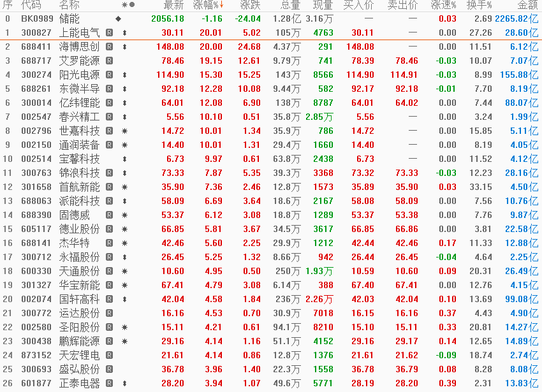Select stock name 天通股份
The height and width of the screenshot is (392, 542).
(80, 271)
